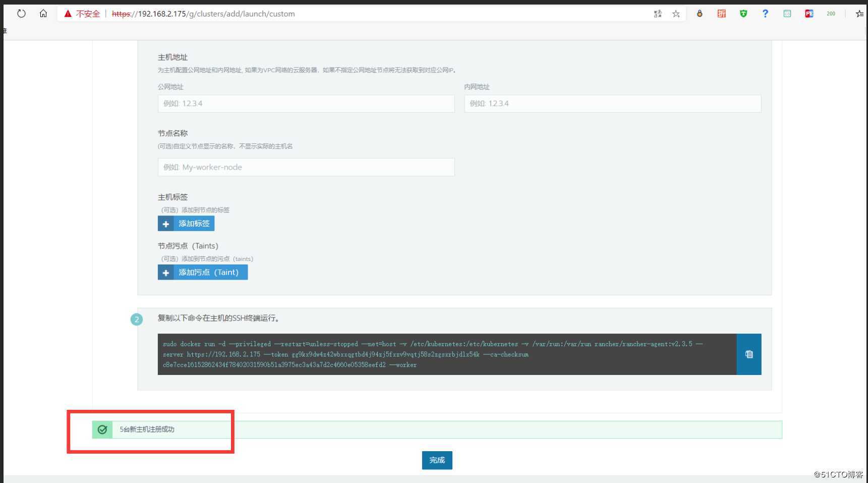Add a host label with 添加标签 button

click(186, 224)
